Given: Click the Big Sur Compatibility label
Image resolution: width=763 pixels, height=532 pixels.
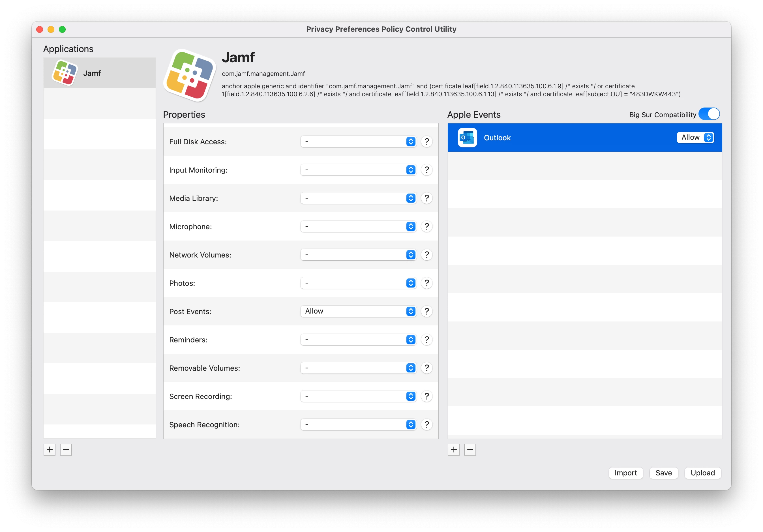Looking at the screenshot, I should (x=662, y=115).
